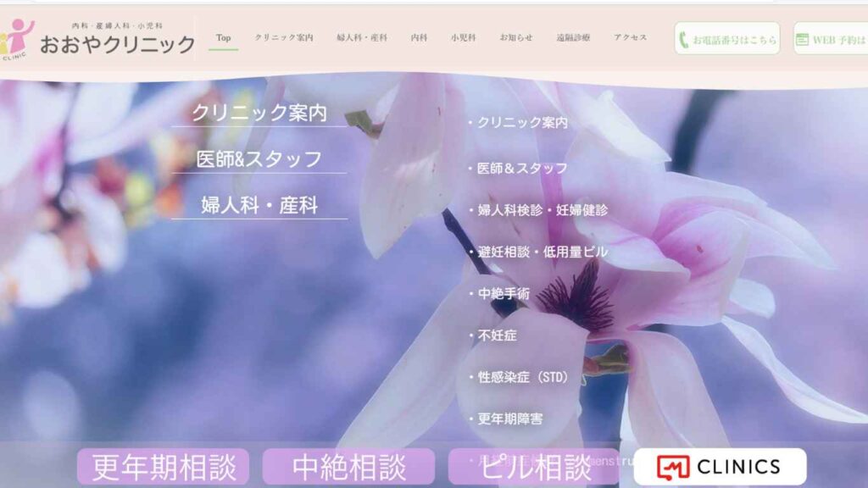
Task: Open the 性感染症(STD) link
Action: pyautogui.click(x=523, y=377)
